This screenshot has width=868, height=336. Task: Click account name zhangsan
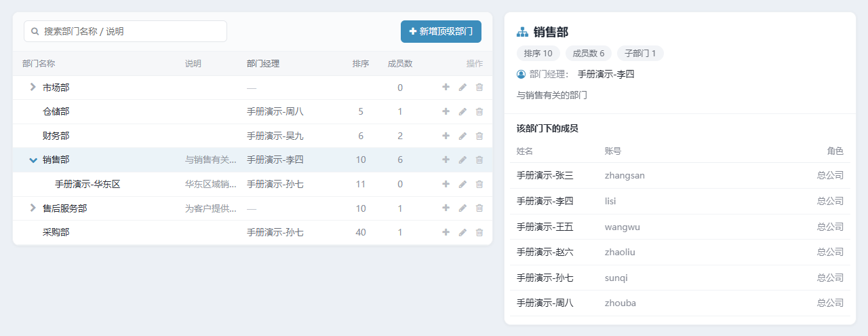(625, 175)
